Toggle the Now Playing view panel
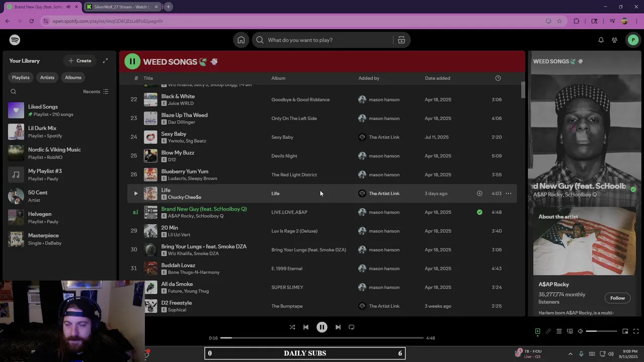The width and height of the screenshot is (644, 362). coord(537,331)
